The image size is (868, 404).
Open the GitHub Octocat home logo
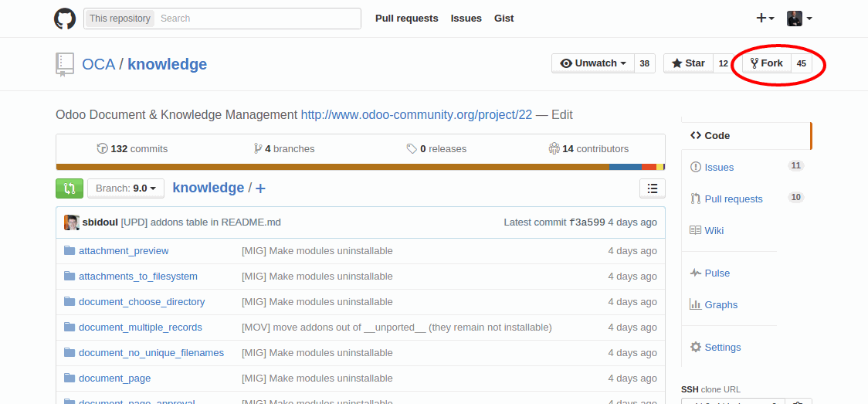pos(65,19)
